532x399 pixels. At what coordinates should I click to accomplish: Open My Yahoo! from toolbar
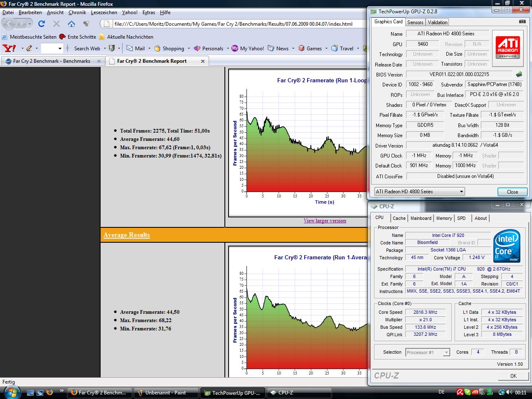[248, 48]
